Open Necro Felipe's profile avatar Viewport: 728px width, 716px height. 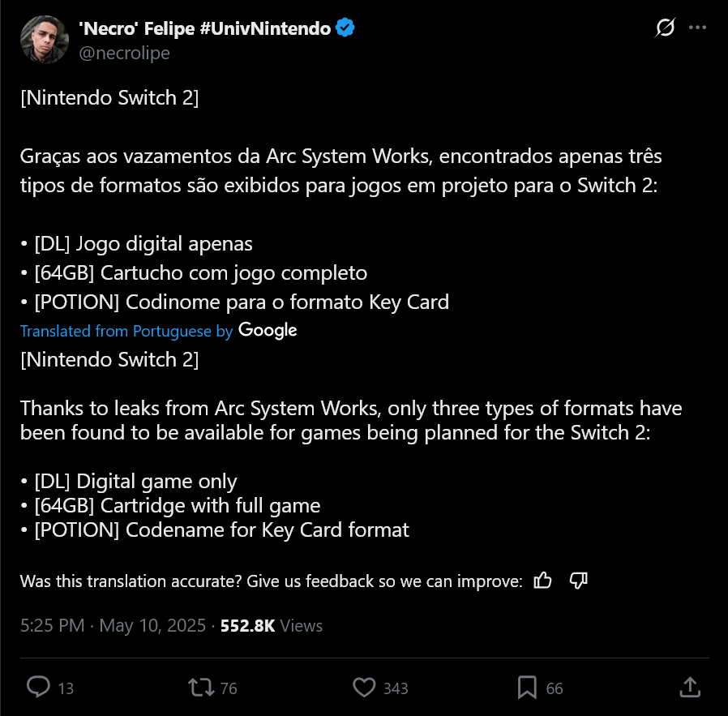(x=45, y=40)
